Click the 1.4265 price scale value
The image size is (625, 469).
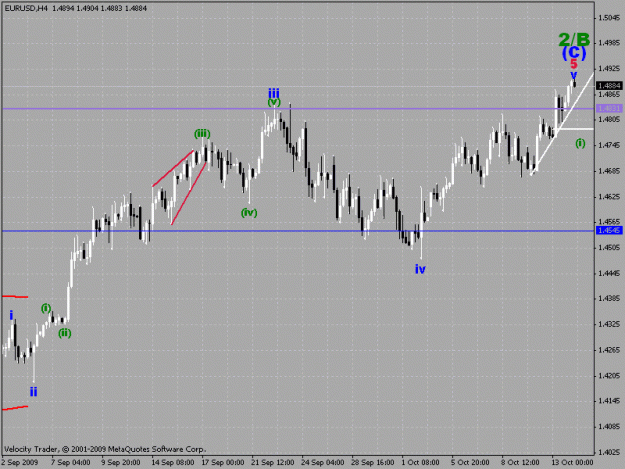point(610,350)
